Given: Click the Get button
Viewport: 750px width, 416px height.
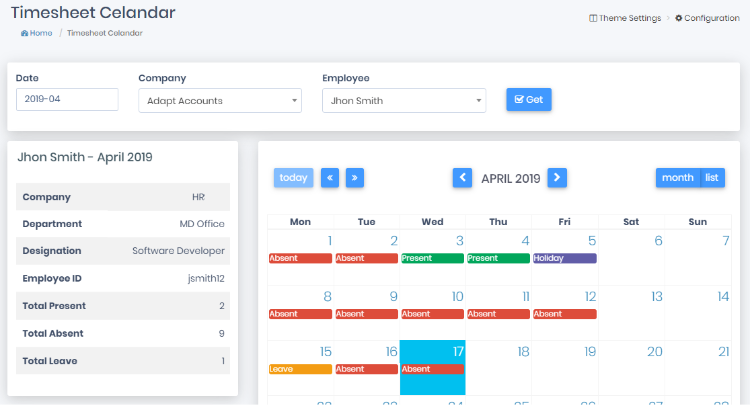Looking at the screenshot, I should click(529, 99).
